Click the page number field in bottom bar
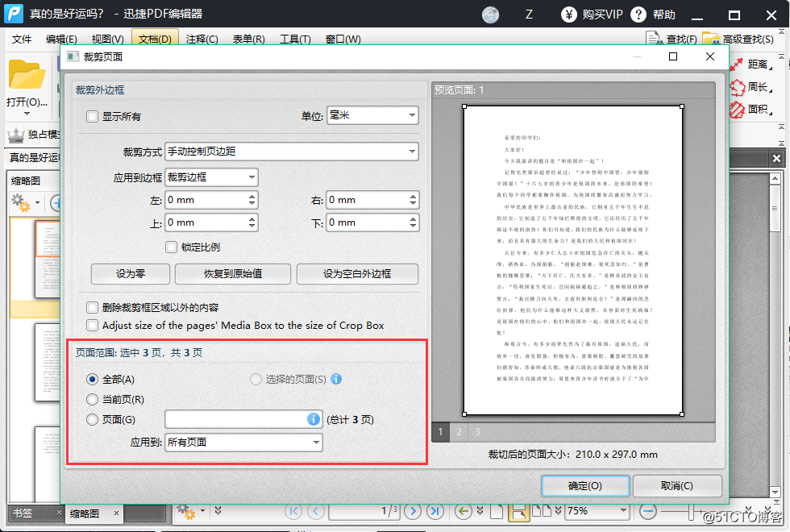This screenshot has width=790, height=532. pos(364,511)
